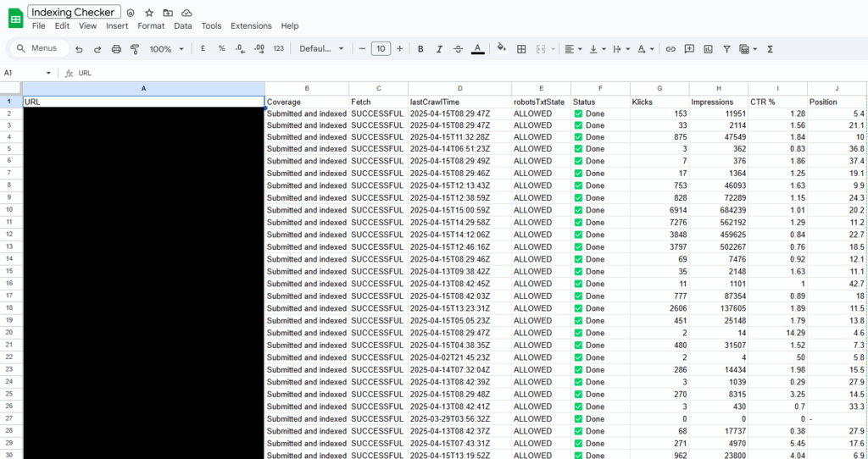
Task: Select Klicks cell with value 6914
Action: [x=659, y=210]
